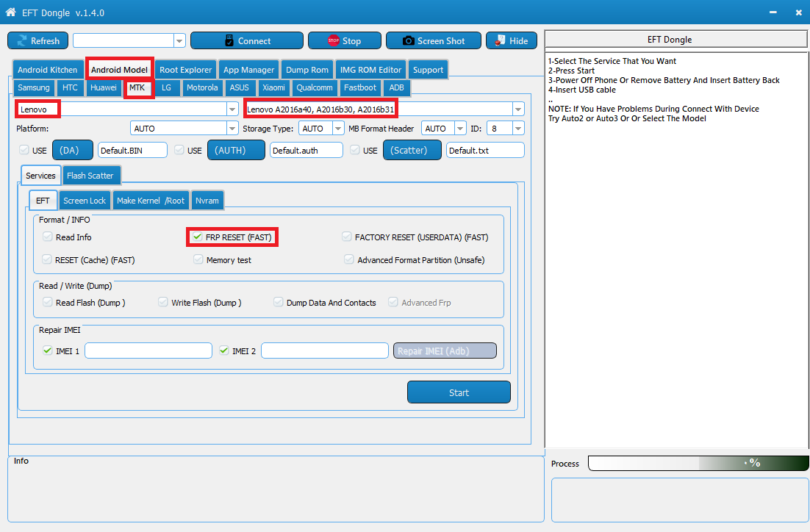Switch to the Flash Scatter tab
Screen dimensions: 810x532
pyautogui.click(x=91, y=176)
